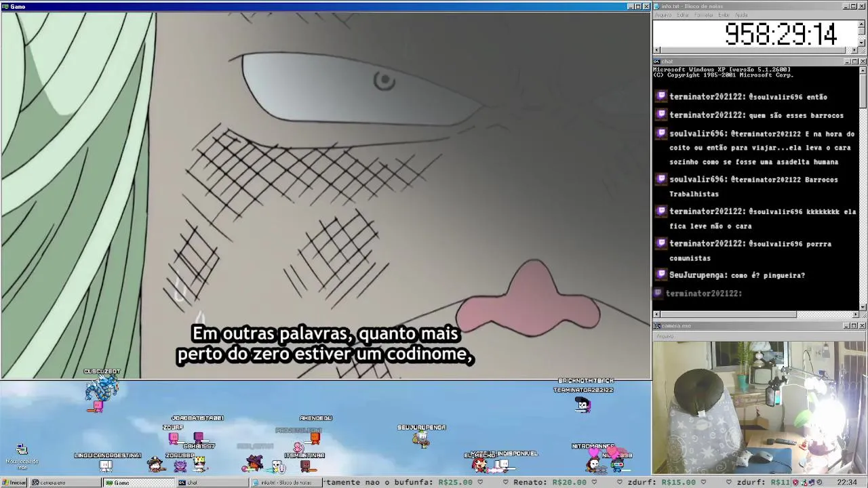The image size is (868, 488).
Task: Click subtitle 'Em outras palavras, quanto mais'
Action: [325, 333]
